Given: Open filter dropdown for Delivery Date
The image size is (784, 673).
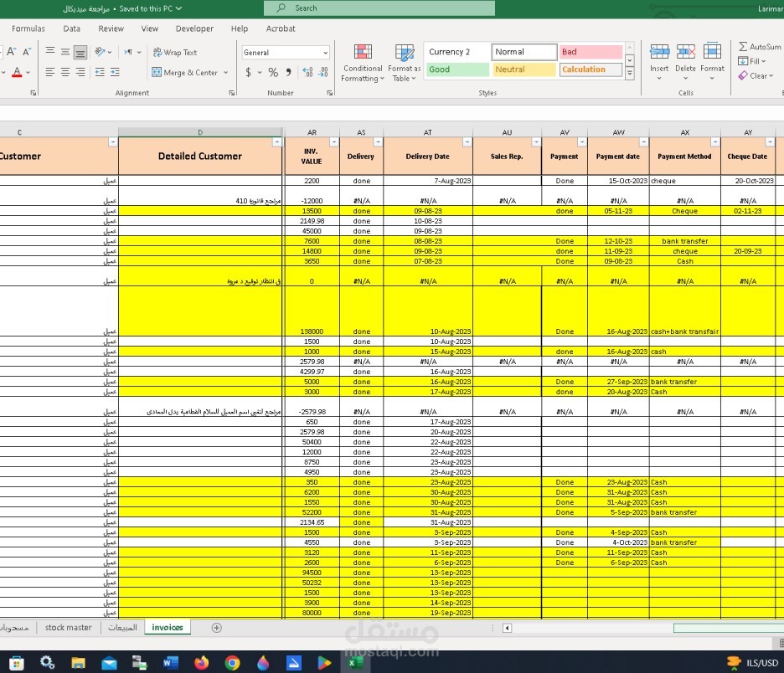Looking at the screenshot, I should 467,142.
